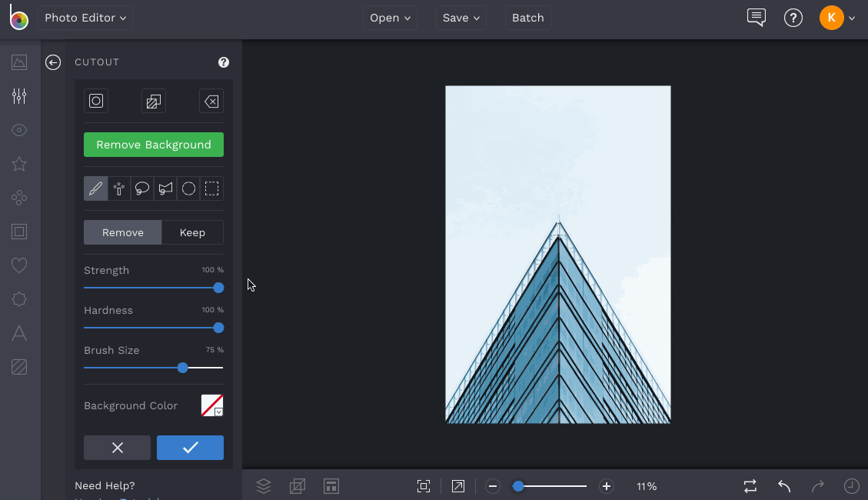Open the Effects star sidebar icon
The width and height of the screenshot is (868, 500).
click(x=19, y=164)
